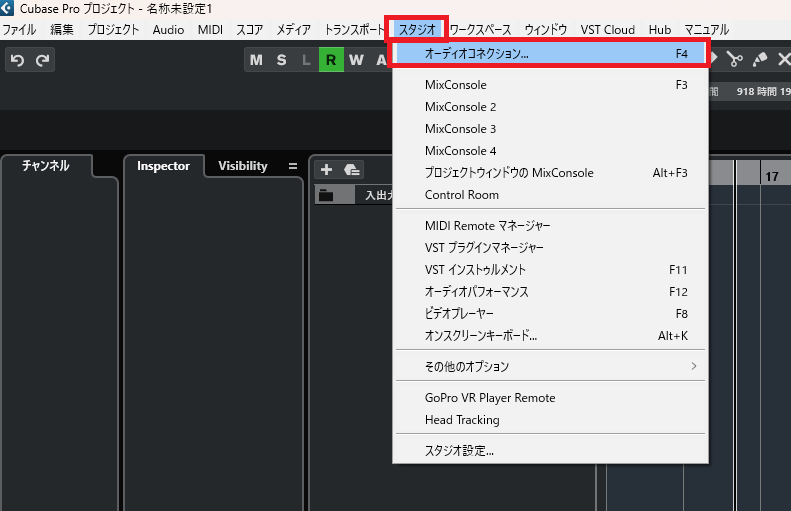Click the equals setup icon next to Visibility
Screen dimensions: 791x511
tap(293, 166)
